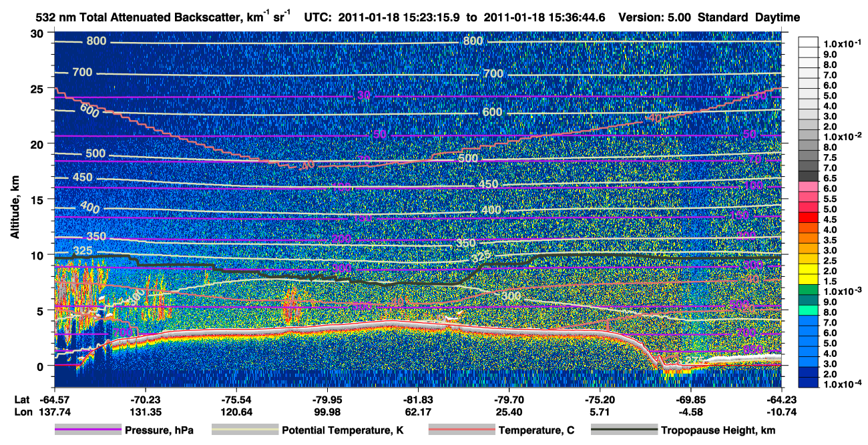Select the 'Tropopause Height, km' legend text
Viewport: 868px width, 445px height.
pos(718,431)
